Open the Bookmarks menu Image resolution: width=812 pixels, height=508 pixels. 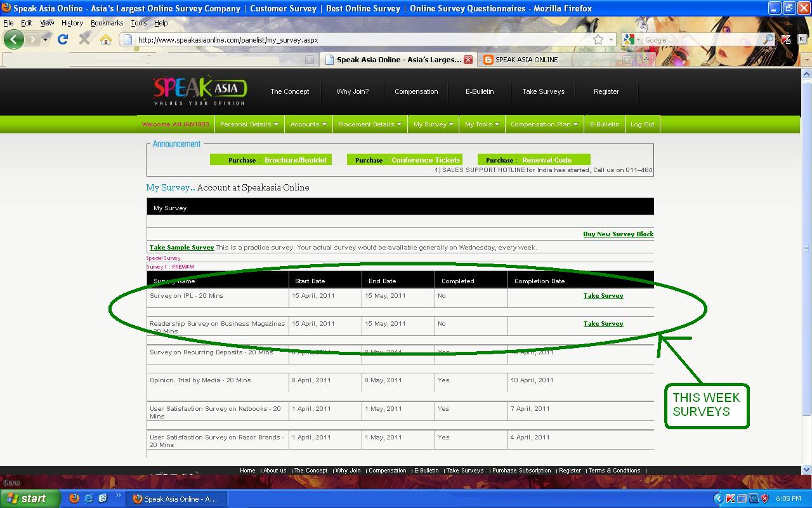pos(107,23)
